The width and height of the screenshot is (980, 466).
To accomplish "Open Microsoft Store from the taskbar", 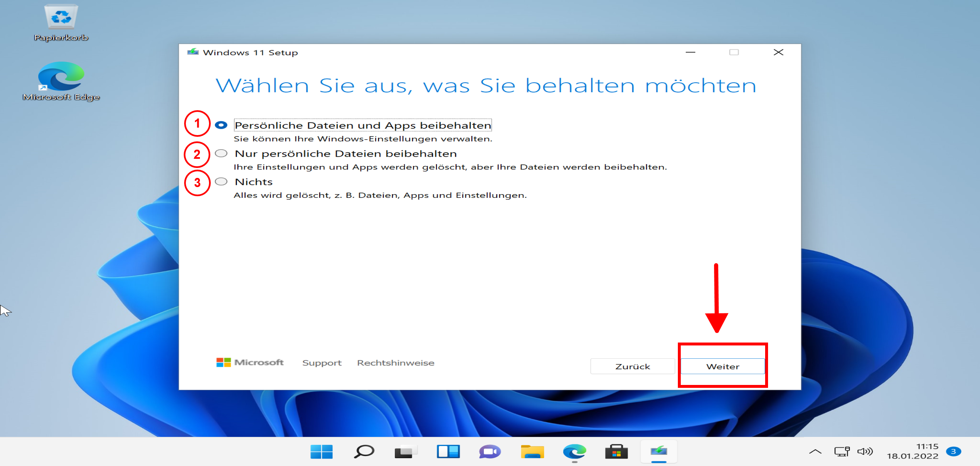I will pos(617,451).
